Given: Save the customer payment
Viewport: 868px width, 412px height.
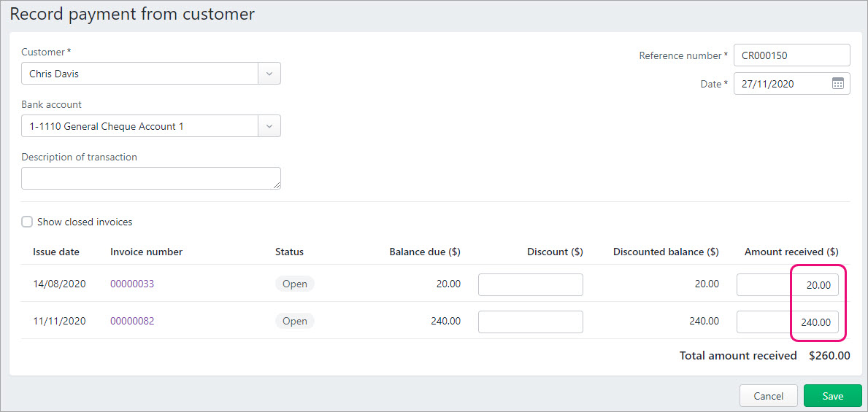Looking at the screenshot, I should pyautogui.click(x=832, y=396).
